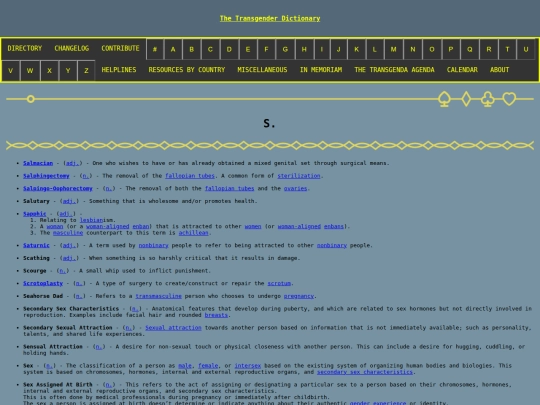The width and height of the screenshot is (540, 405).
Task: Follow the transmasculine link
Action: tap(158, 296)
